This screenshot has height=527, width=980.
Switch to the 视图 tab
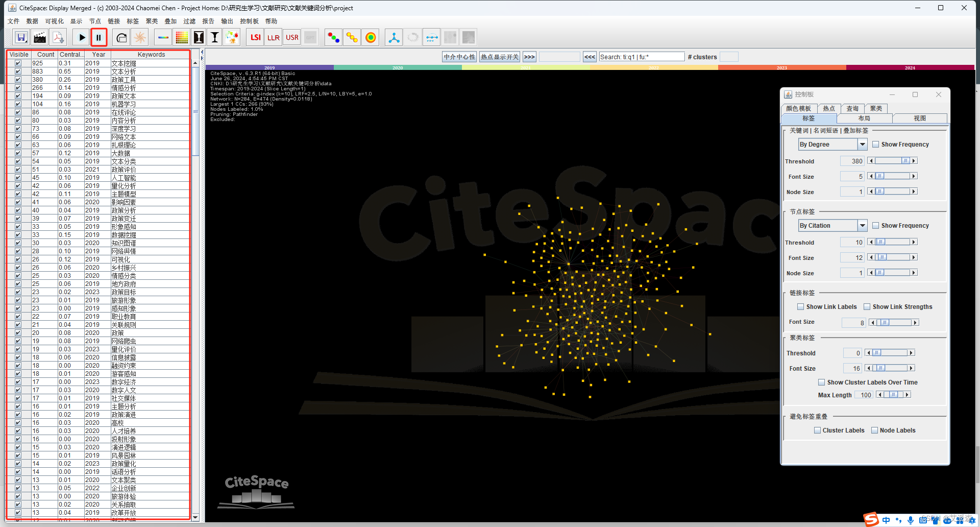click(920, 118)
